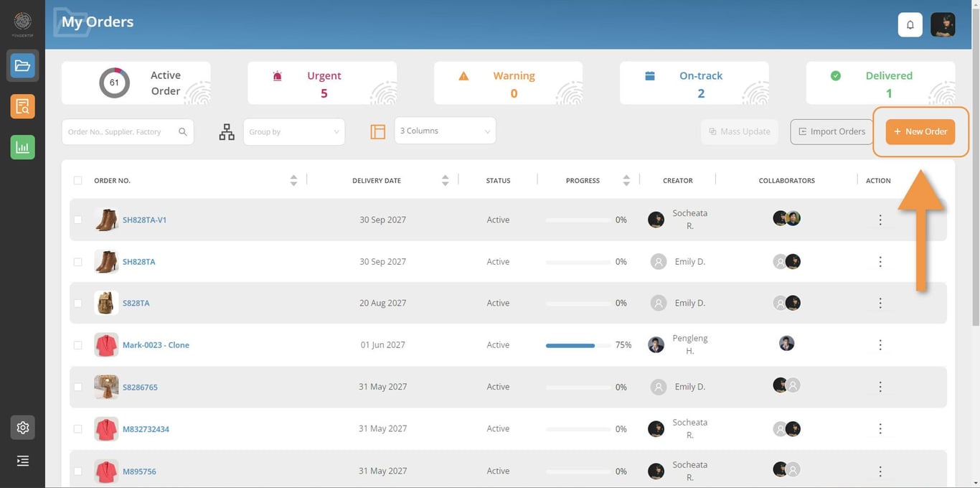Screen dimensions: 980x488
Task: Check the Mark-0023 - Clone row checkbox
Action: [77, 345]
